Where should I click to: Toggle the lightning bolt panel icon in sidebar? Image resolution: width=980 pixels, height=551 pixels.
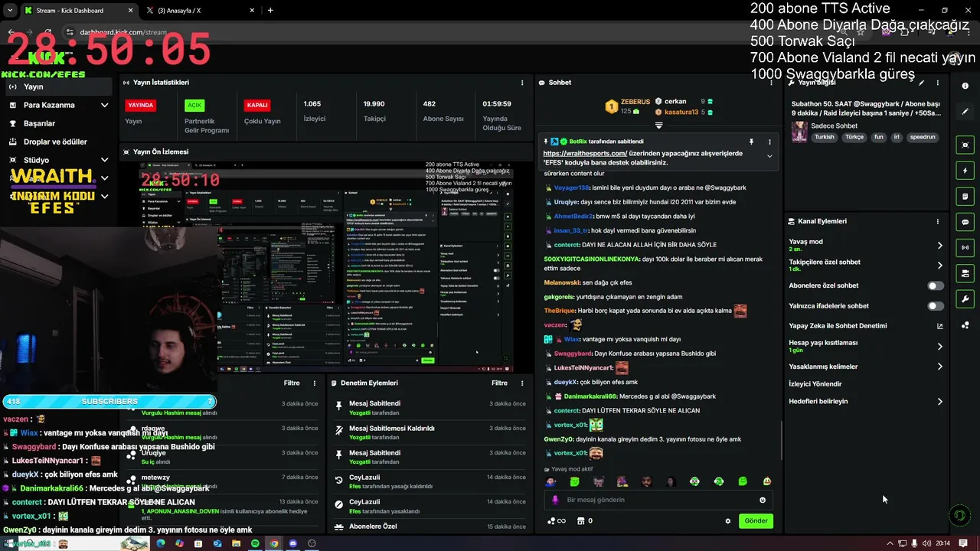pos(965,171)
